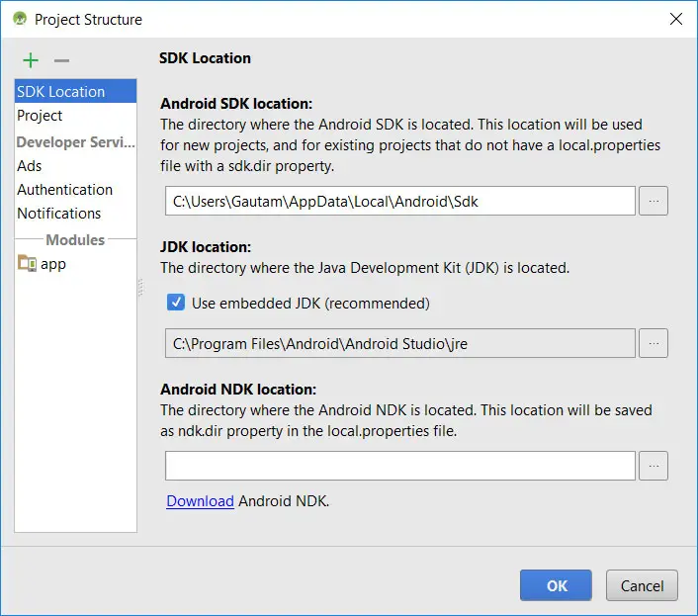Dismiss dialog with Cancel button
The image size is (698, 616).
pos(642,585)
